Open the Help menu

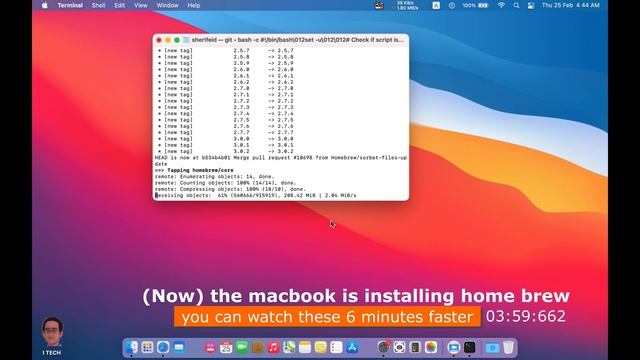[193, 5]
